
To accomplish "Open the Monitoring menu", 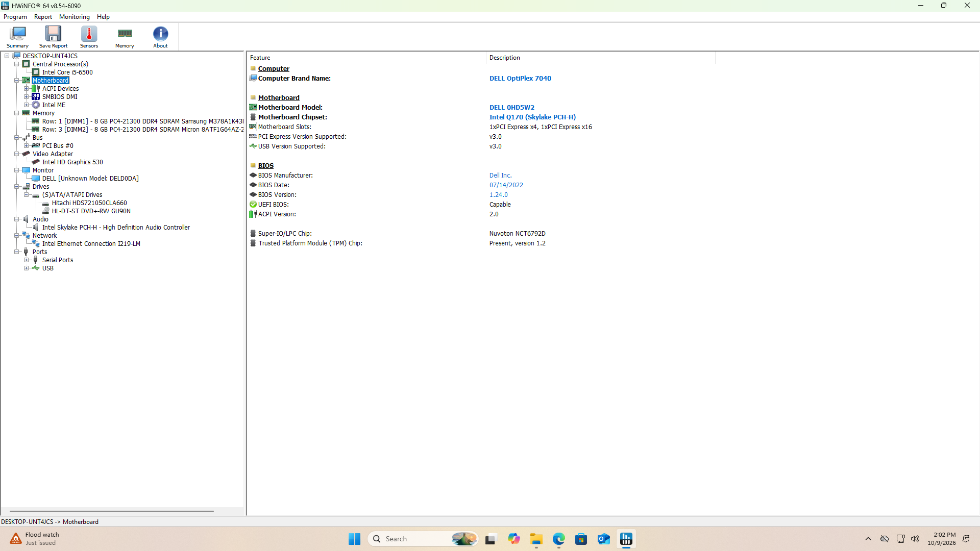I will [x=75, y=17].
